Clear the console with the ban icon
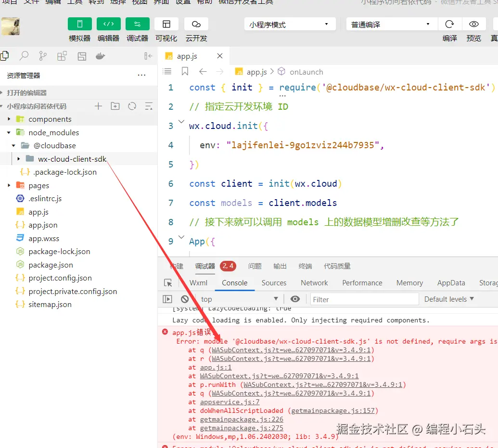The image size is (498, 448). point(185,299)
